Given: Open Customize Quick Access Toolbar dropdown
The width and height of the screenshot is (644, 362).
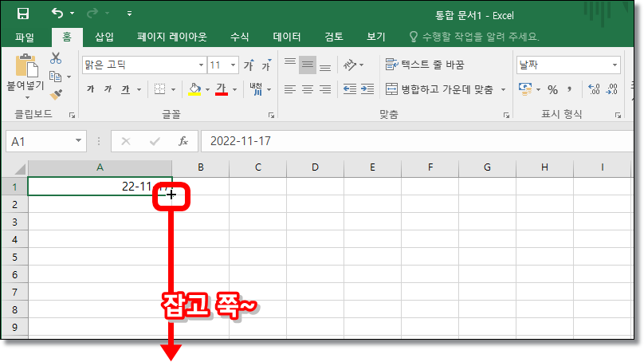Looking at the screenshot, I should 129,14.
